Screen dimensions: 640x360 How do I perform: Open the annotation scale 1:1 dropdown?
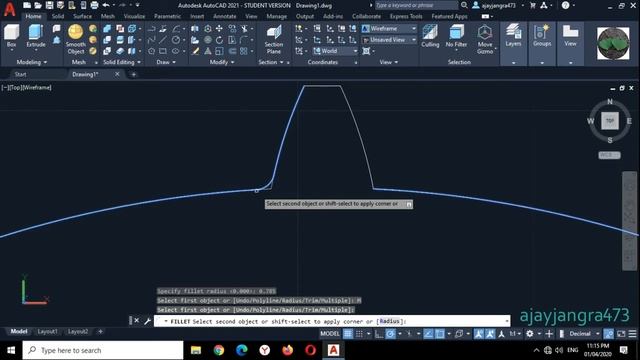click(x=515, y=334)
